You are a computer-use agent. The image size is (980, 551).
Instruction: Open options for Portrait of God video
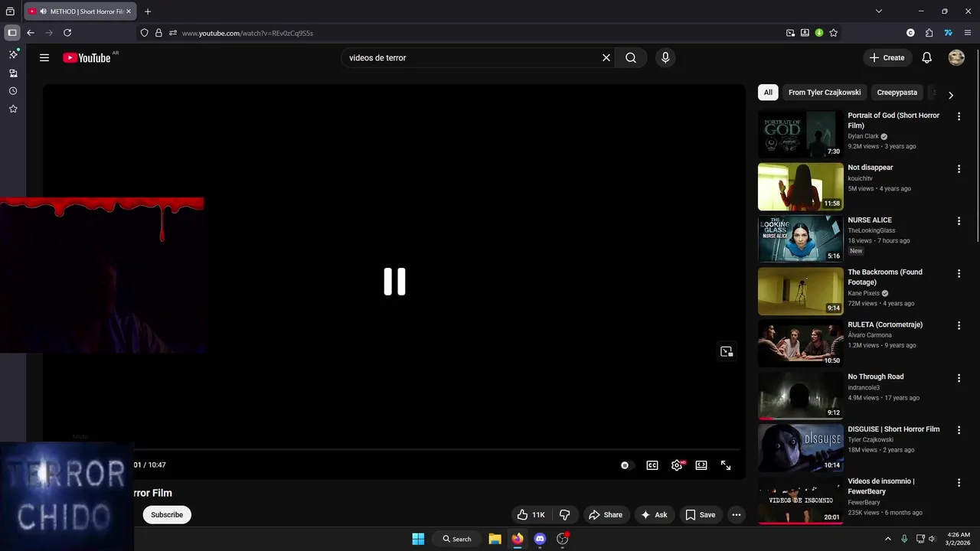[959, 116]
